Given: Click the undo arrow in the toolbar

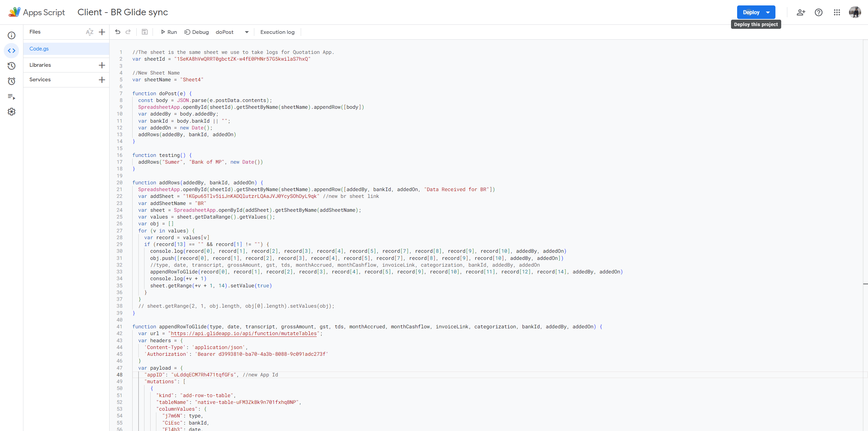Looking at the screenshot, I should 118,32.
